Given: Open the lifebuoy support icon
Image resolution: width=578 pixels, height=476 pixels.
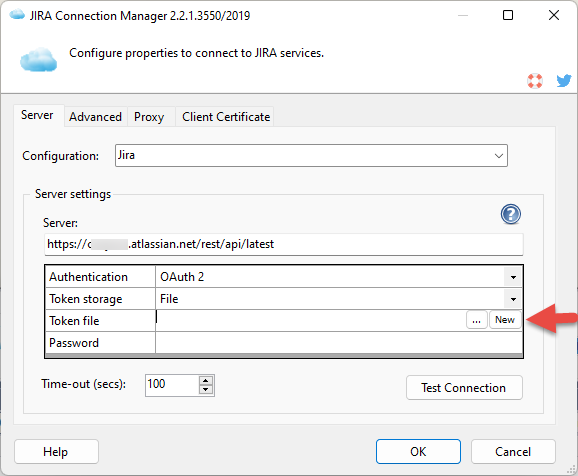Looking at the screenshot, I should 535,81.
